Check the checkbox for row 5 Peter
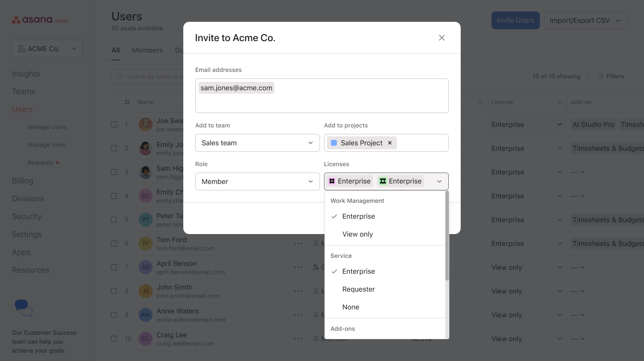 [114, 220]
